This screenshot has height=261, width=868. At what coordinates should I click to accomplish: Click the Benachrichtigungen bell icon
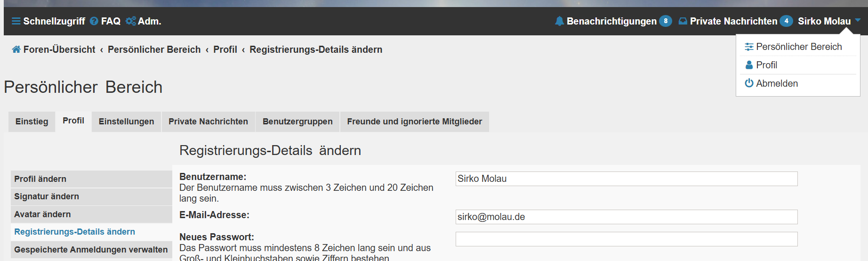point(559,21)
